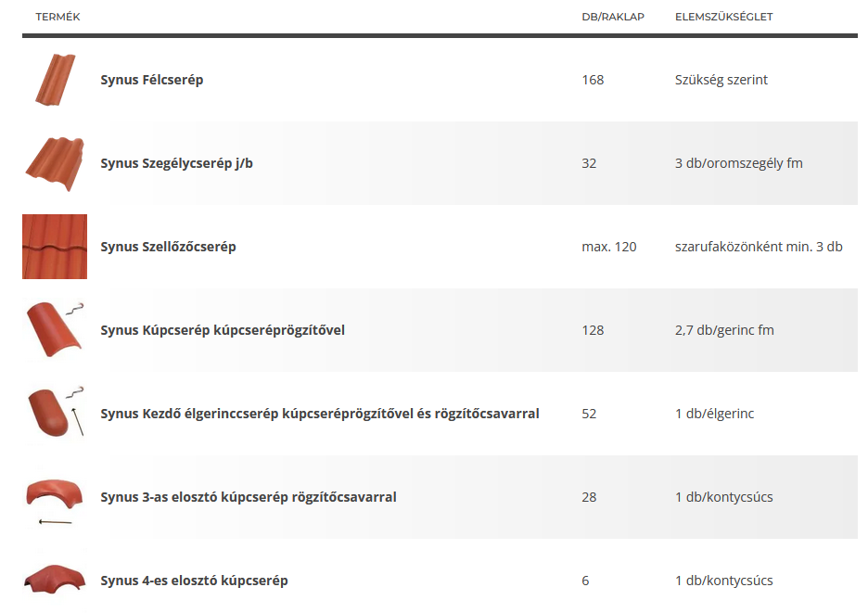Viewport: 868px width, 613px height.
Task: Click the ELEMSZÜKSÉGLET column header
Action: (723, 17)
